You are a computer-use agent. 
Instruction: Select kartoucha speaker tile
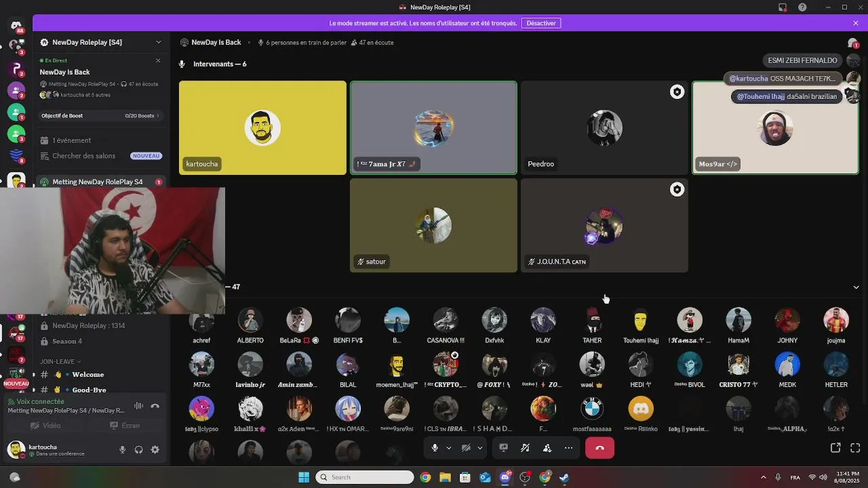coord(262,127)
